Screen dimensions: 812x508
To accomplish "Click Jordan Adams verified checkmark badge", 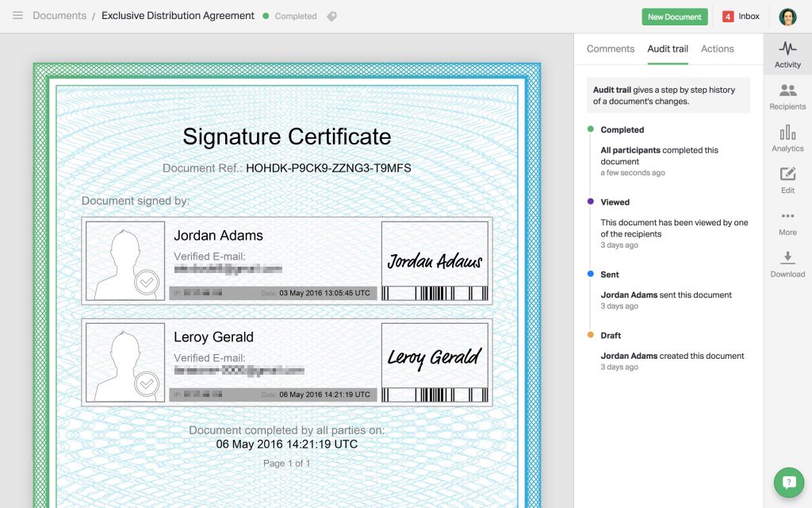I will (x=147, y=283).
